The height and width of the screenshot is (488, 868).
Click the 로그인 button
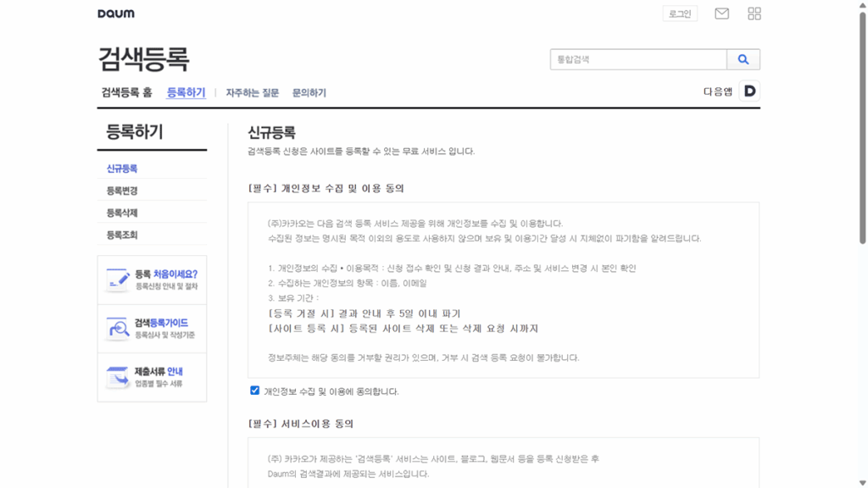click(680, 14)
